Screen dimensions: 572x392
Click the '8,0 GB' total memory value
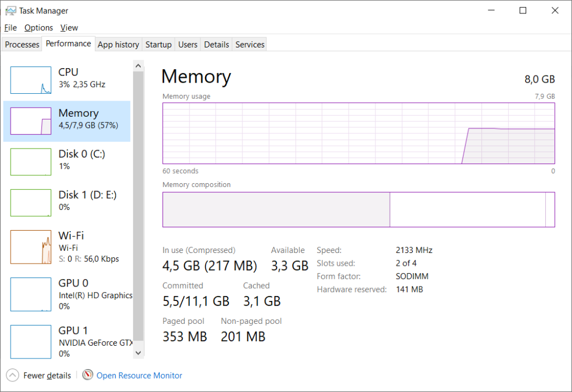pyautogui.click(x=540, y=79)
